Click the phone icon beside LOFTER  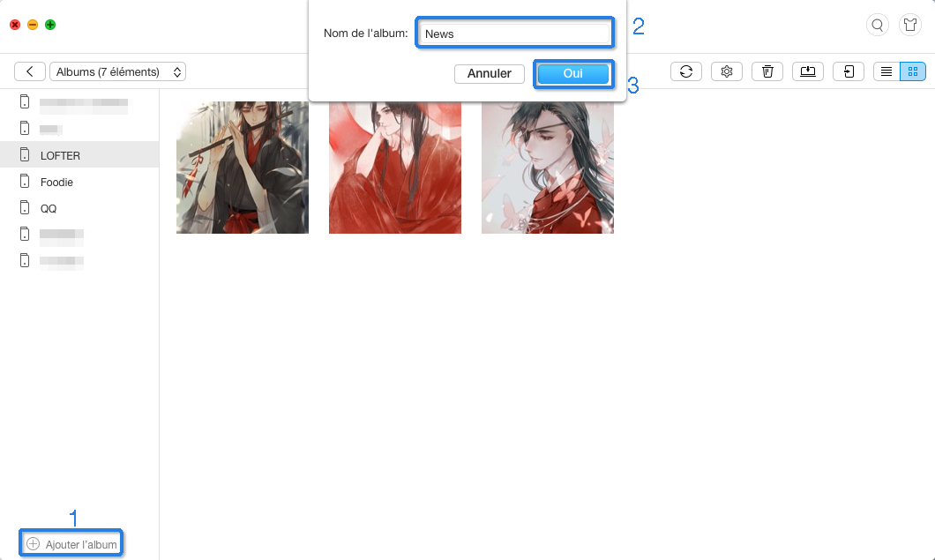[x=25, y=154]
